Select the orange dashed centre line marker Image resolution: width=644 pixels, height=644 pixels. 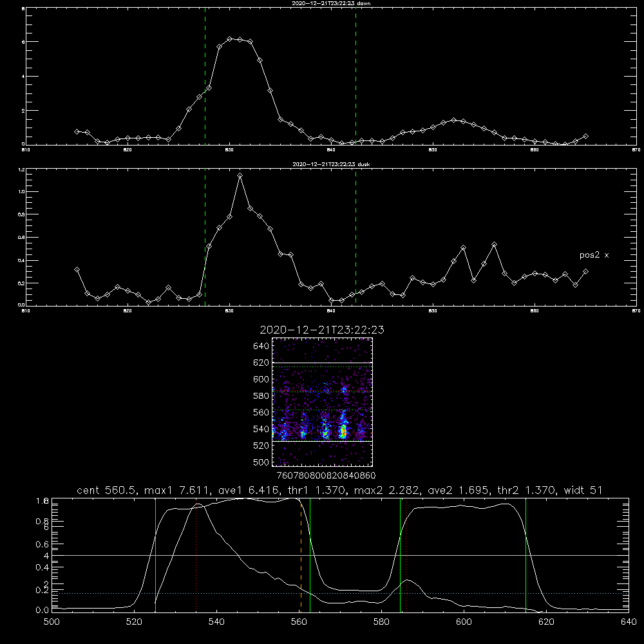point(301,555)
